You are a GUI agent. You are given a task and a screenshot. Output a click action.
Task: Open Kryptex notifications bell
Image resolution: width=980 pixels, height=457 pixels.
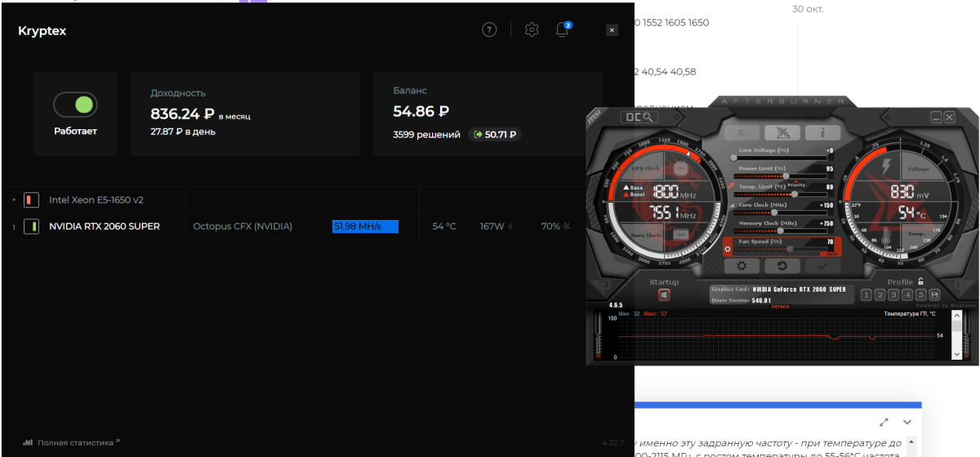563,29
